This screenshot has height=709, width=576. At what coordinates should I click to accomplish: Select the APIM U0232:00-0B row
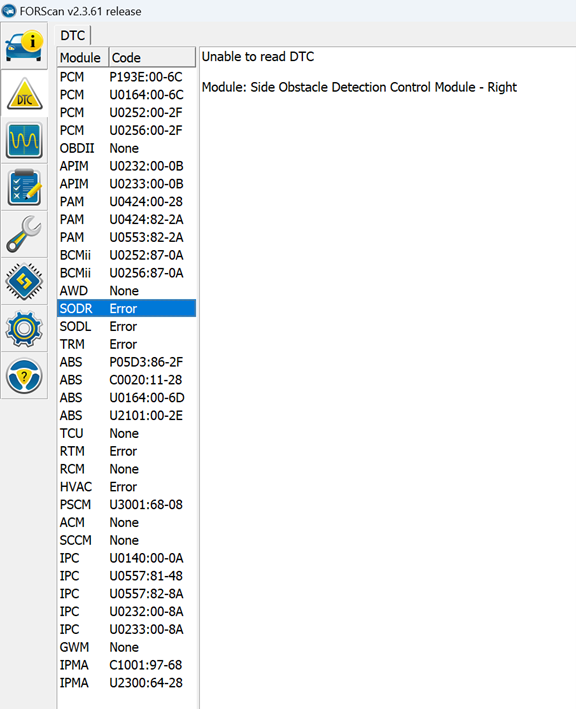click(x=127, y=166)
